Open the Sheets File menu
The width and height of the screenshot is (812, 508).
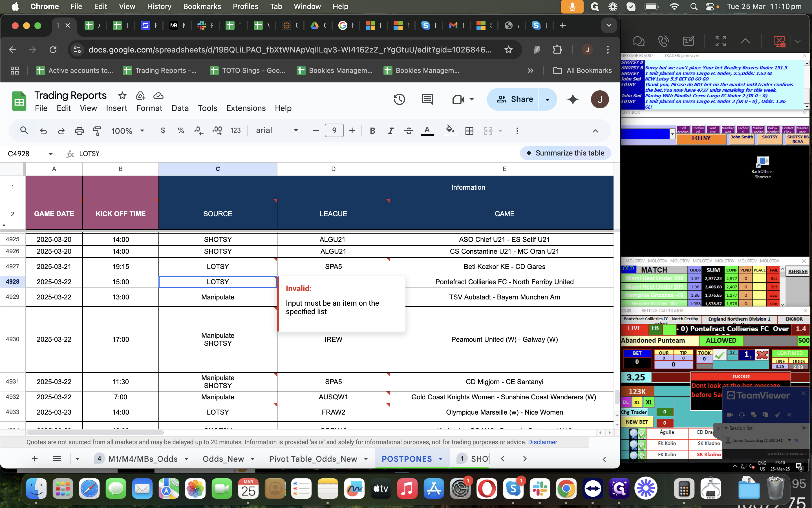click(x=41, y=108)
